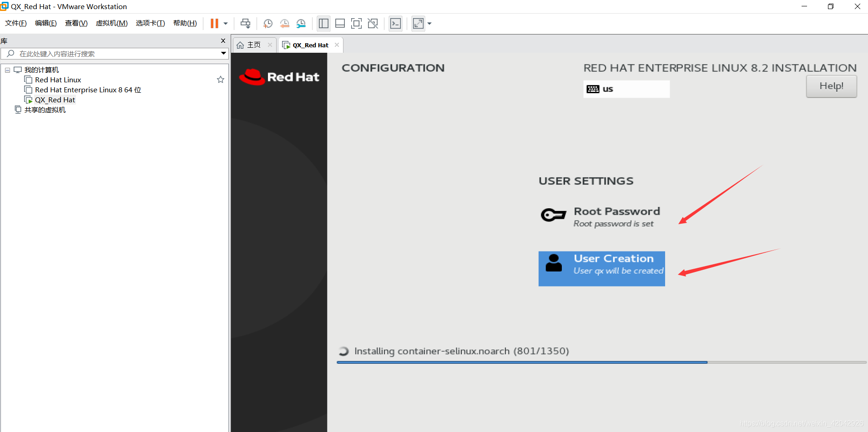Collapse the 我的计算机 tree node
The height and width of the screenshot is (432, 868).
7,70
